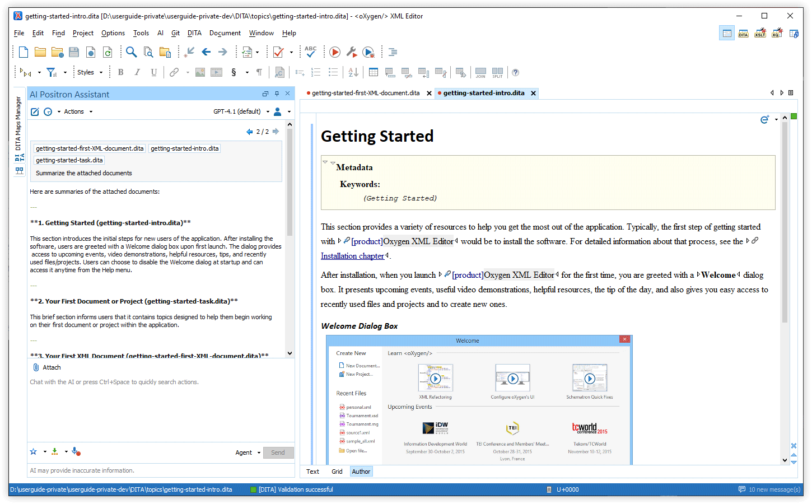Click the help question mark icon
Viewport: 812px width, 504px height.
pos(516,72)
